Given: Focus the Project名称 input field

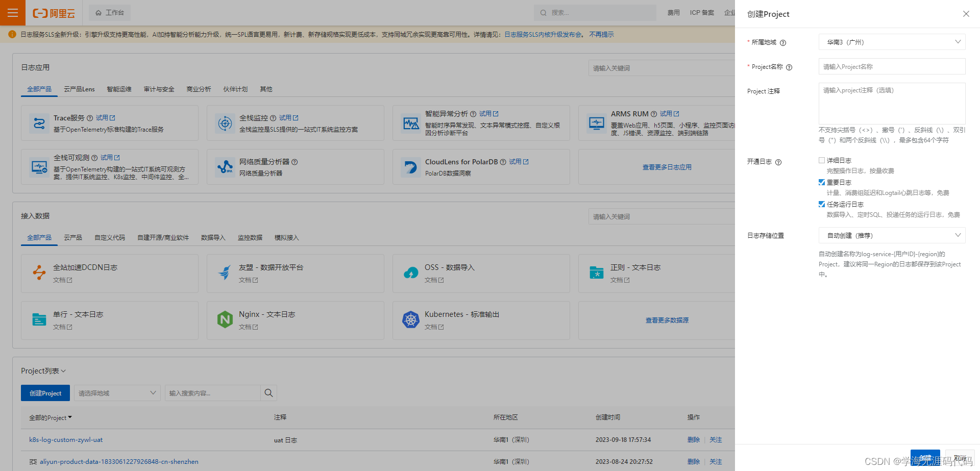Looking at the screenshot, I should 892,66.
